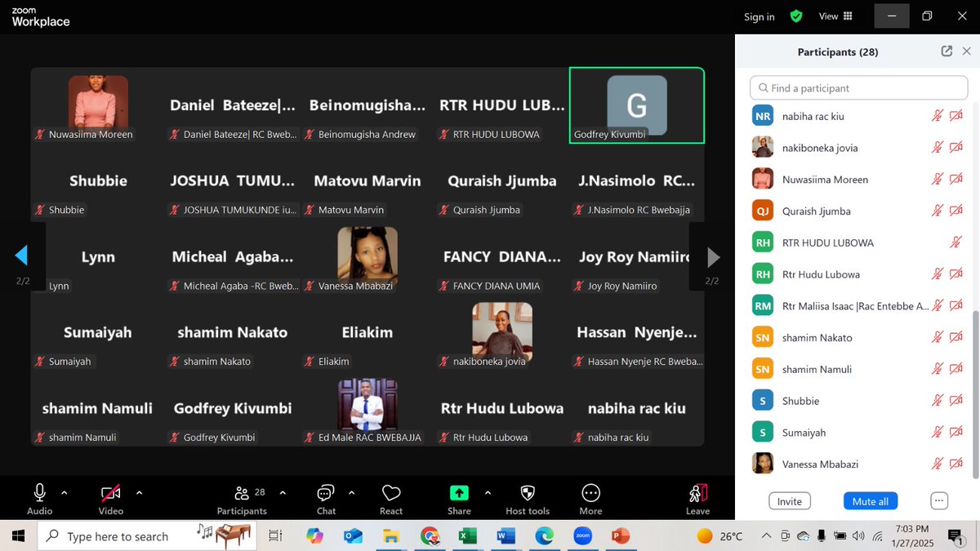Select Godfrey Kivumbi highlighted video tile
The image size is (980, 551).
pyautogui.click(x=637, y=105)
